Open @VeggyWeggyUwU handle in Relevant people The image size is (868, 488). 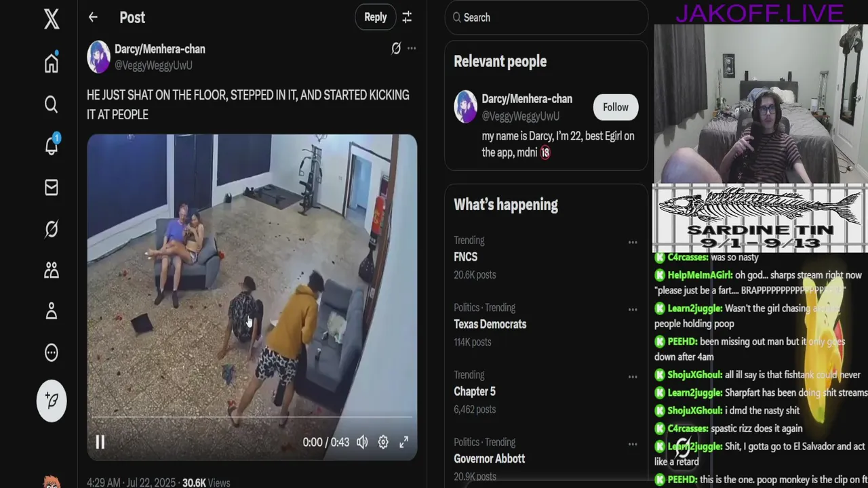[x=521, y=116]
